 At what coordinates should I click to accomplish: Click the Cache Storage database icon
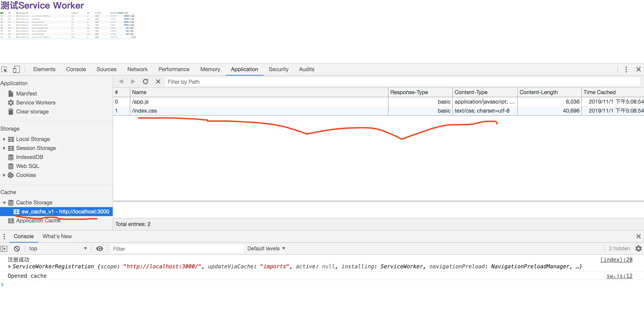(x=11, y=203)
